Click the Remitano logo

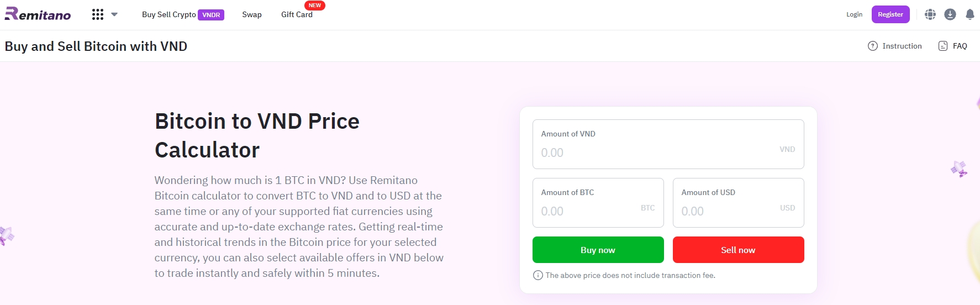point(38,14)
